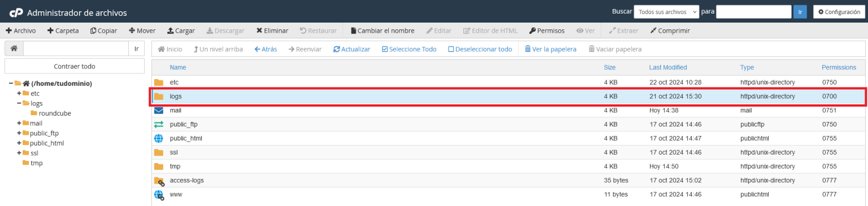Viewport: 868px width, 206px height.
Task: Click the www linked globe icon
Action: (159, 195)
